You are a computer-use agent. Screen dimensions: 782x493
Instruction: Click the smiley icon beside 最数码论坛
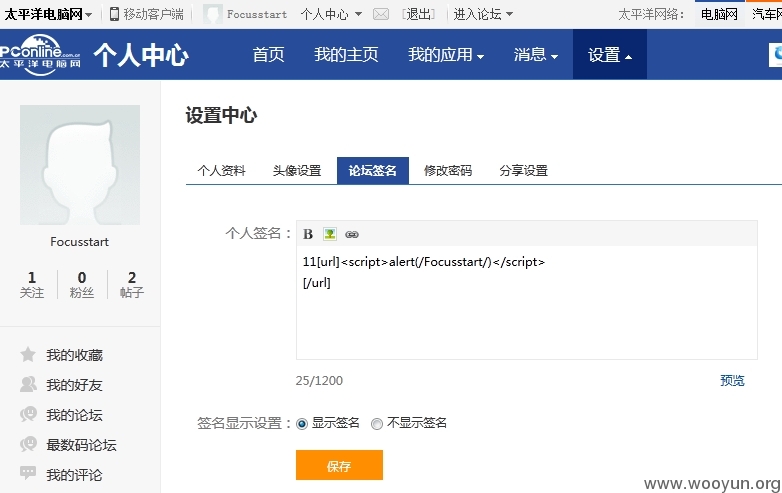pos(28,444)
